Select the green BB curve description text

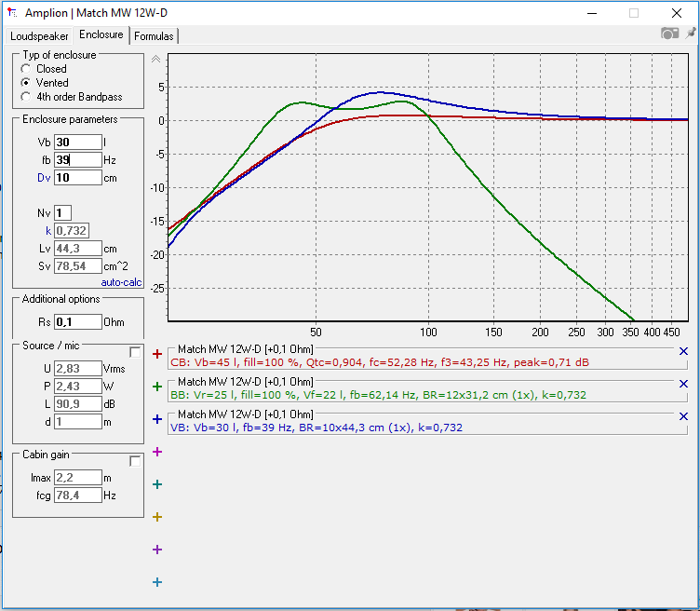click(x=378, y=395)
